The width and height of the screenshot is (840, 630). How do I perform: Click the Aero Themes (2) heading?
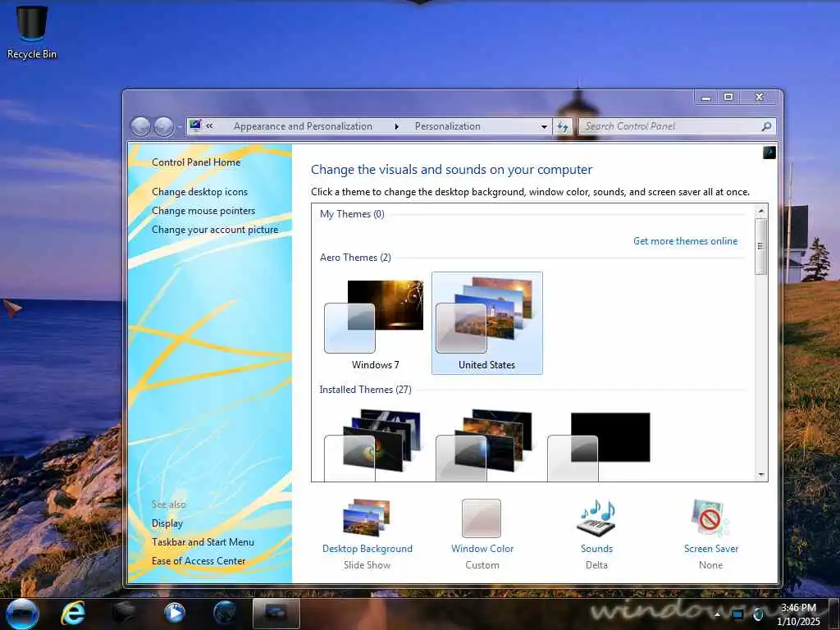pos(355,257)
